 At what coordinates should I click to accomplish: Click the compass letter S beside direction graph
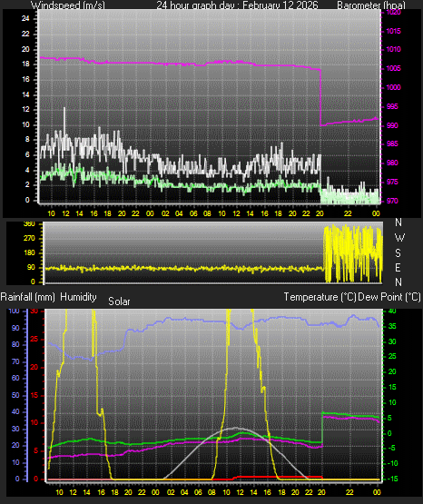tap(398, 253)
